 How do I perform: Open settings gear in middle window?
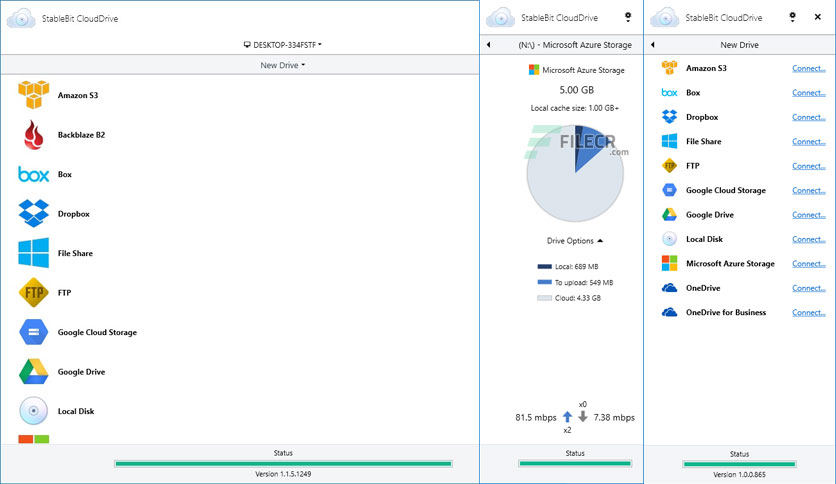[x=628, y=18]
